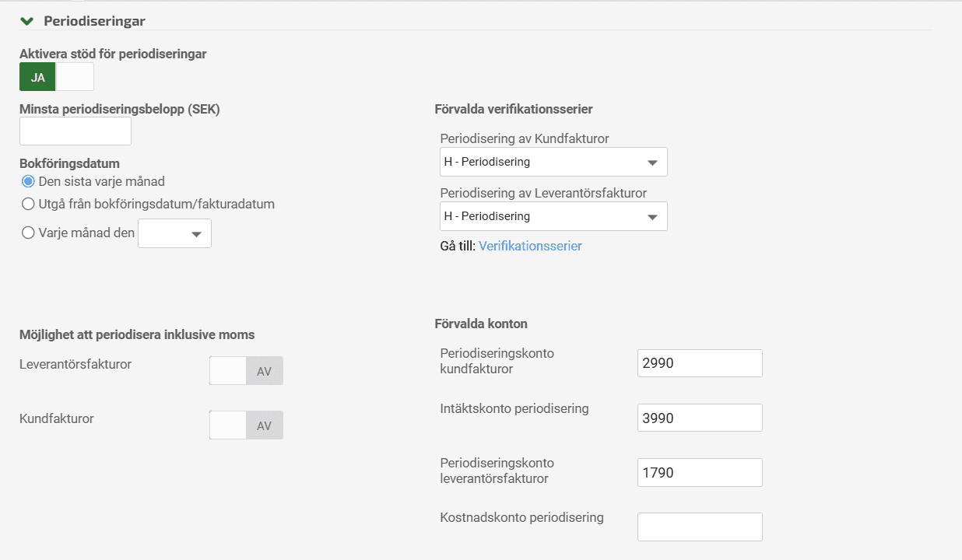Open the Periodisering av Kundfakturor series dropdown
Image resolution: width=962 pixels, height=560 pixels.
tap(553, 162)
